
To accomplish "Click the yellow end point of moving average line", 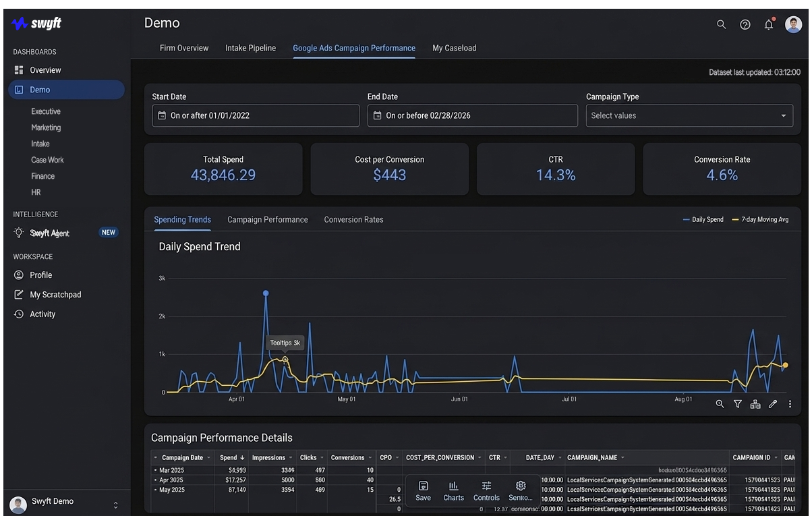I will pos(785,365).
